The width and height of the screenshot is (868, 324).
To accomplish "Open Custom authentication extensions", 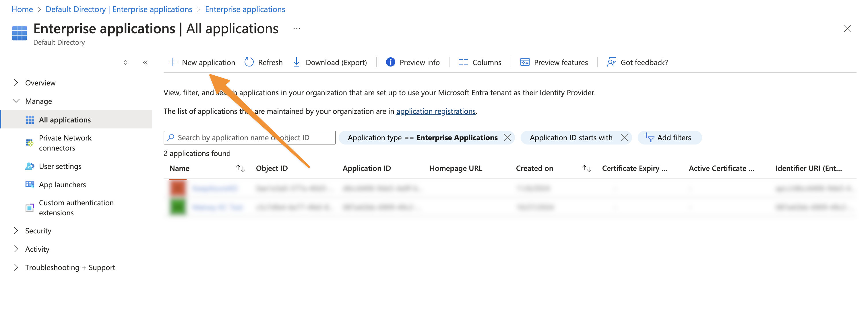I will [76, 208].
